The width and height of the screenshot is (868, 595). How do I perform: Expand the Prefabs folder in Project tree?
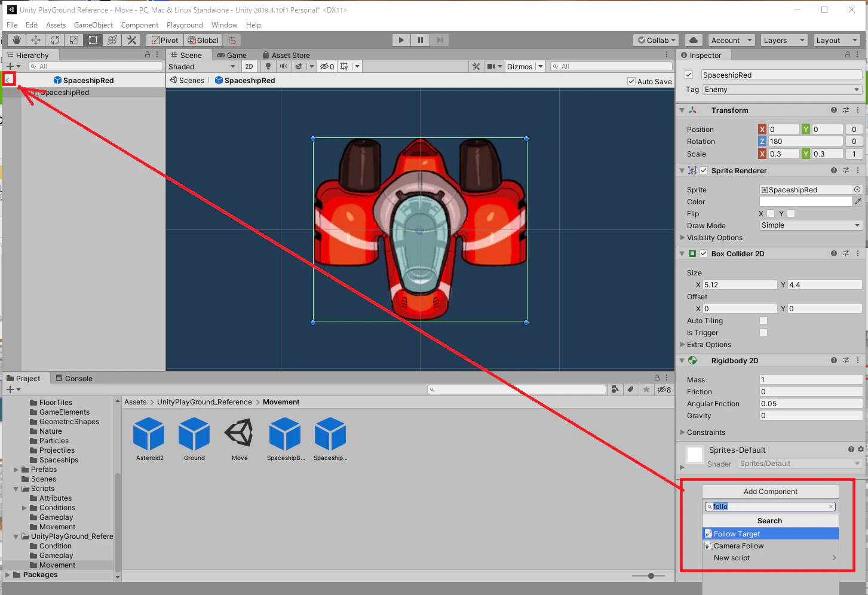pos(16,470)
